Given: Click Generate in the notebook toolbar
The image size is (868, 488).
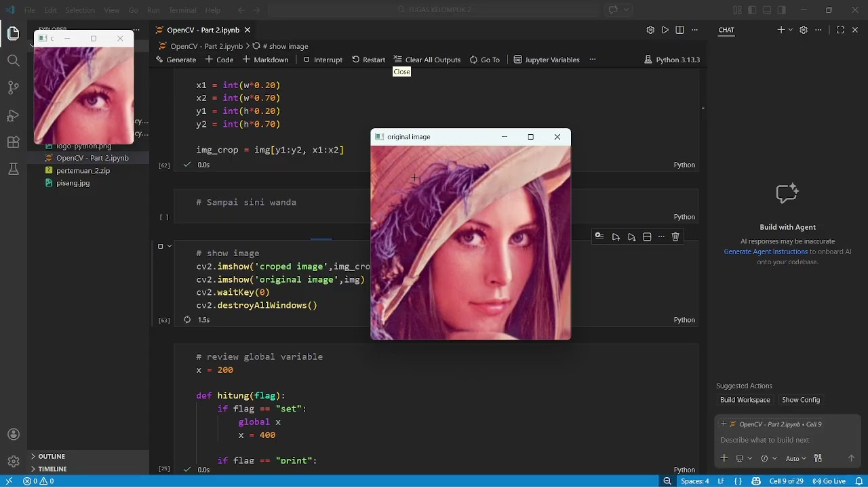Looking at the screenshot, I should coord(176,60).
